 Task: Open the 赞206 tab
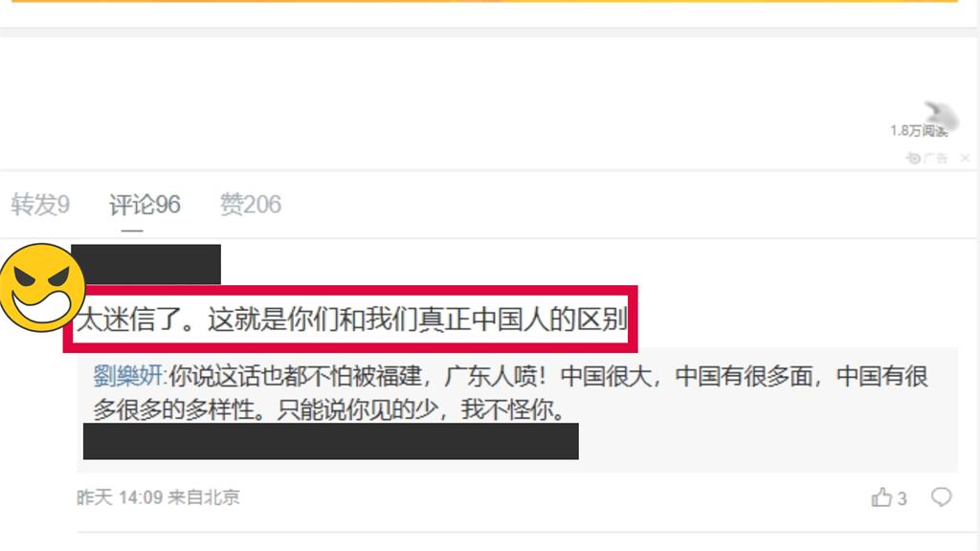(251, 205)
